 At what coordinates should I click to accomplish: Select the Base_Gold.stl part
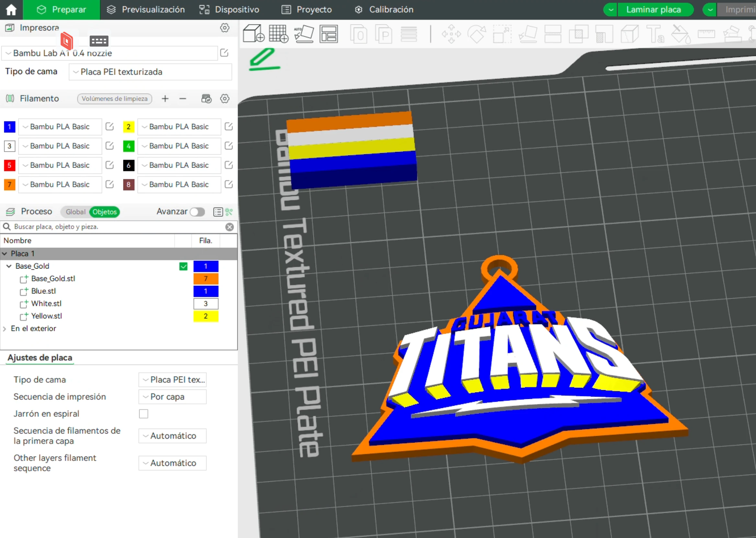(x=53, y=279)
